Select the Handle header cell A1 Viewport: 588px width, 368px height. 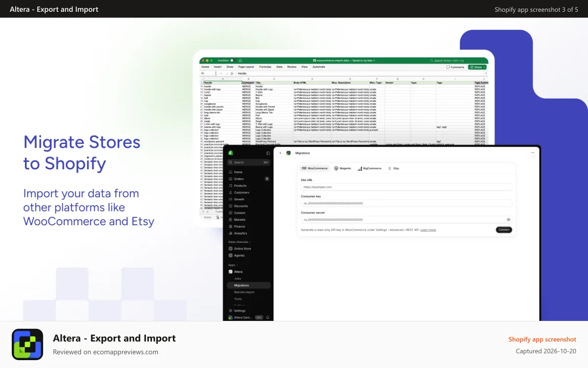222,83
